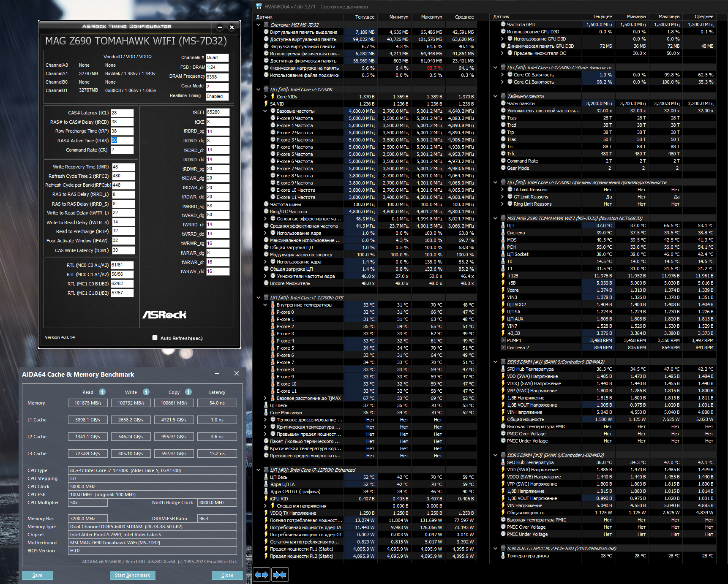728x584 pixels.
Task: Click the Save button in AIDA64 benchmark
Action: point(37,575)
